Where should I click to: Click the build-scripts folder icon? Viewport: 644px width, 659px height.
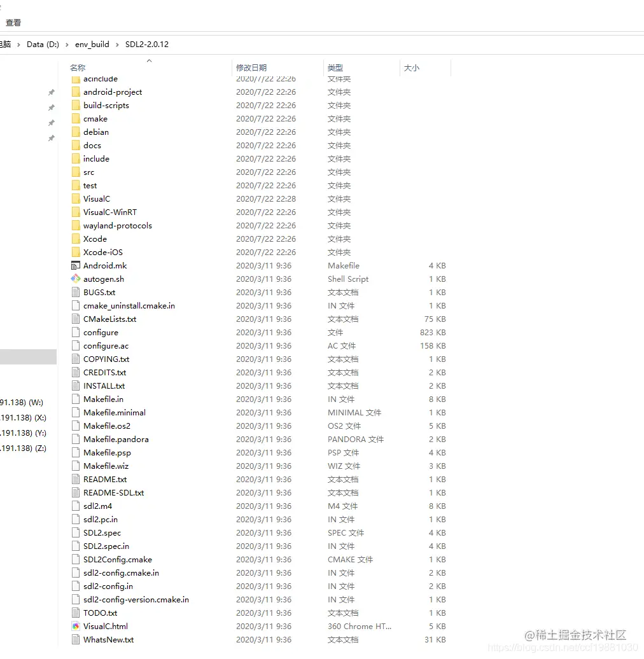click(76, 106)
